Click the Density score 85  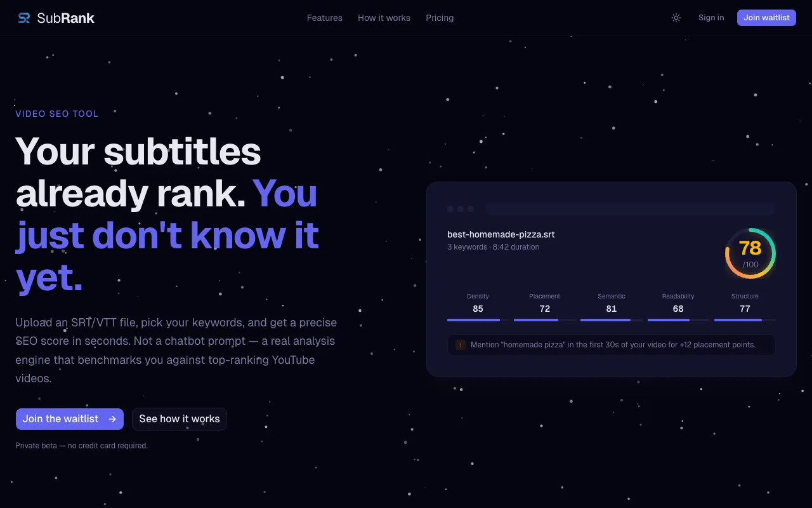pos(478,309)
